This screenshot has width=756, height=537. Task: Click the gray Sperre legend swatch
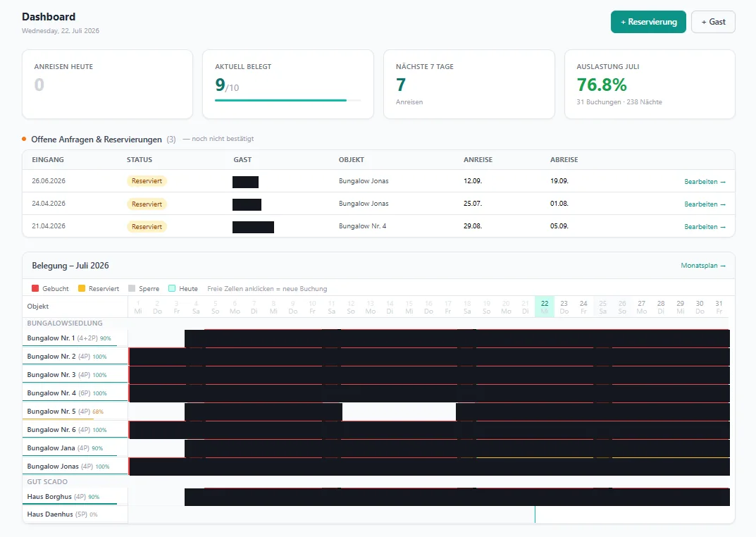click(x=132, y=288)
